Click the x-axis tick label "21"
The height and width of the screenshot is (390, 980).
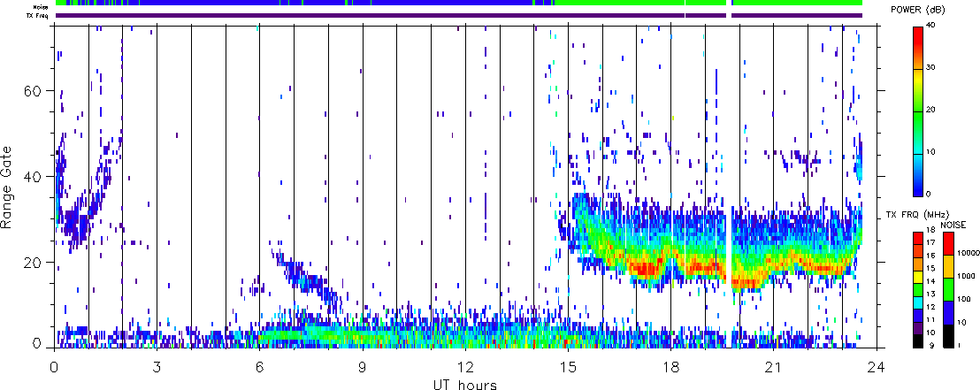pos(773,367)
